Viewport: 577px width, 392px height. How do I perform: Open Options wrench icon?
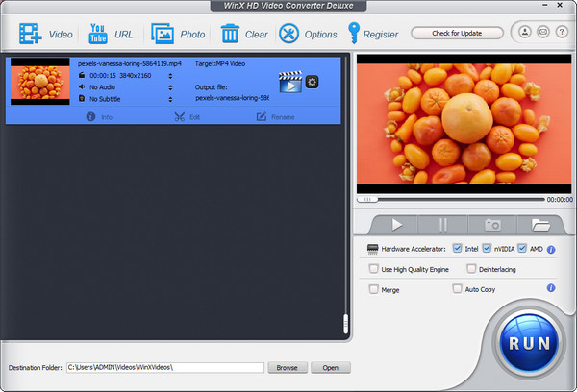pyautogui.click(x=288, y=34)
